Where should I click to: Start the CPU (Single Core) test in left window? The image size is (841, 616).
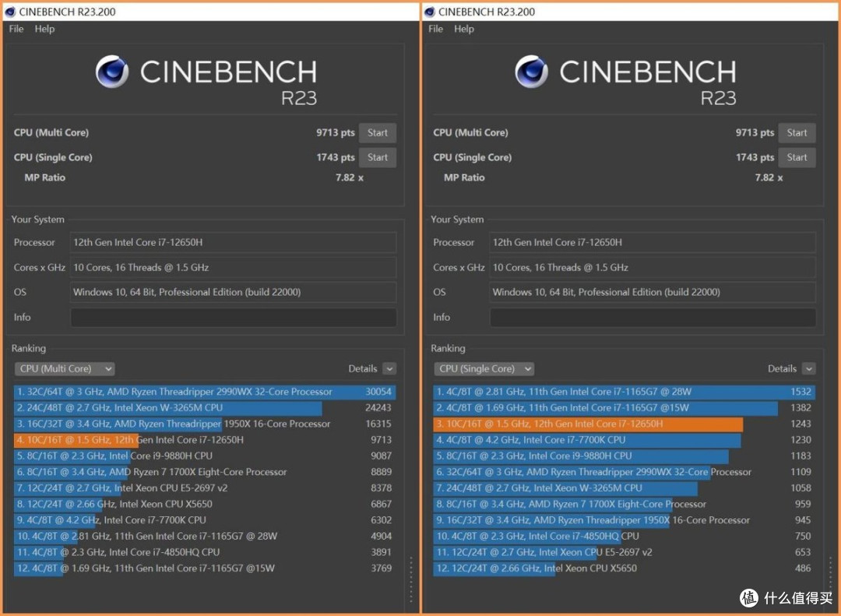[x=378, y=157]
